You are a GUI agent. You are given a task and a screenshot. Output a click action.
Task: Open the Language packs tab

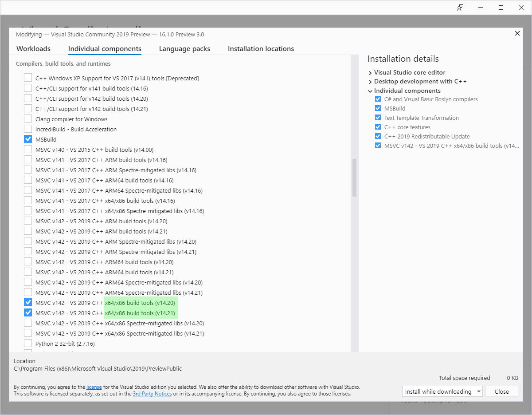pyautogui.click(x=184, y=49)
